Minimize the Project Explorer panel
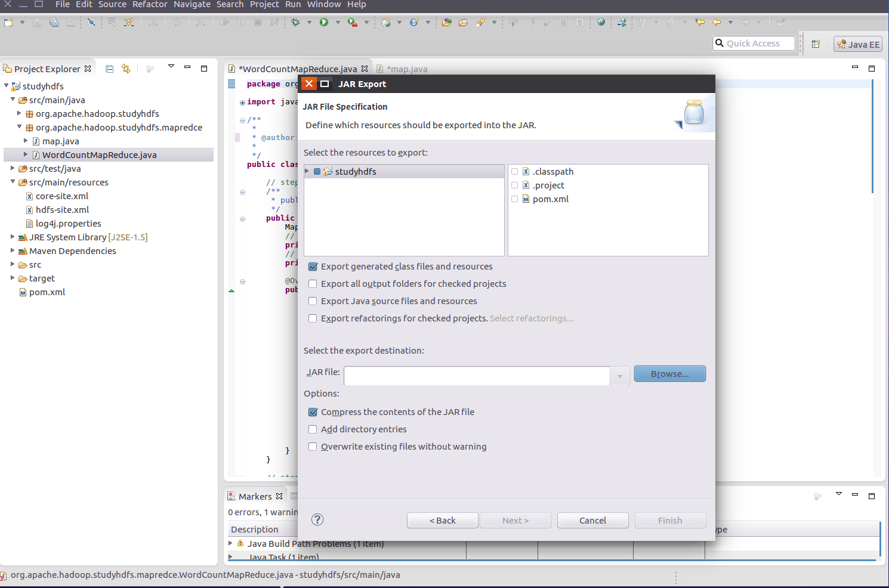 pyautogui.click(x=187, y=67)
